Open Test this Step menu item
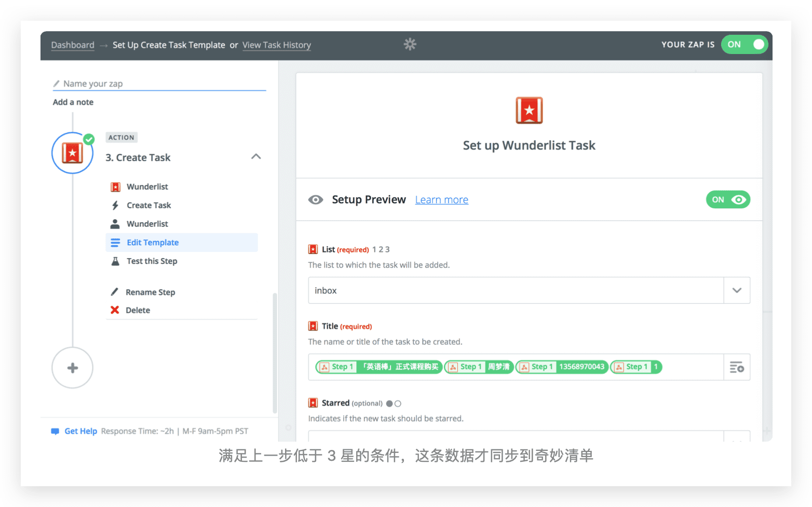 coord(152,261)
